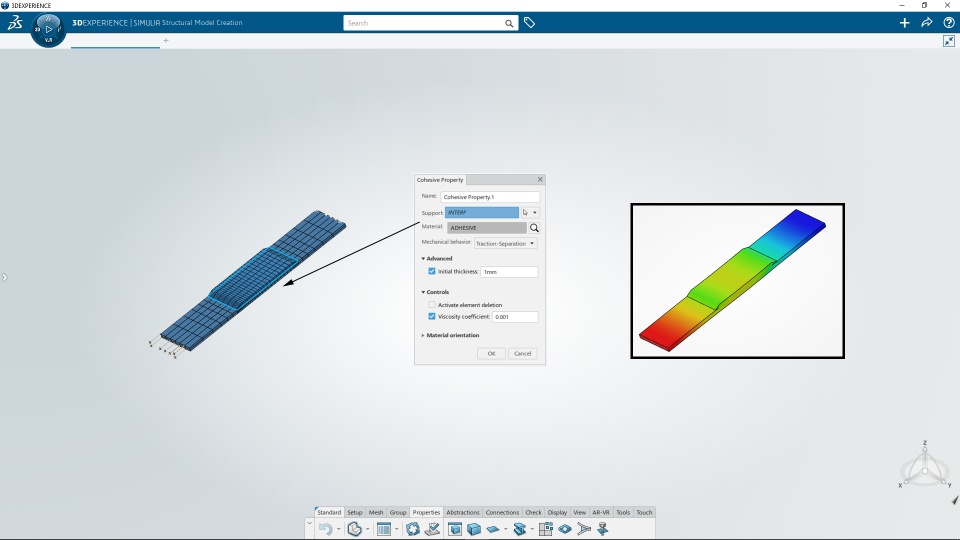Click the 3D part icon in the action bar
The height and width of the screenshot is (540, 960).
click(354, 529)
